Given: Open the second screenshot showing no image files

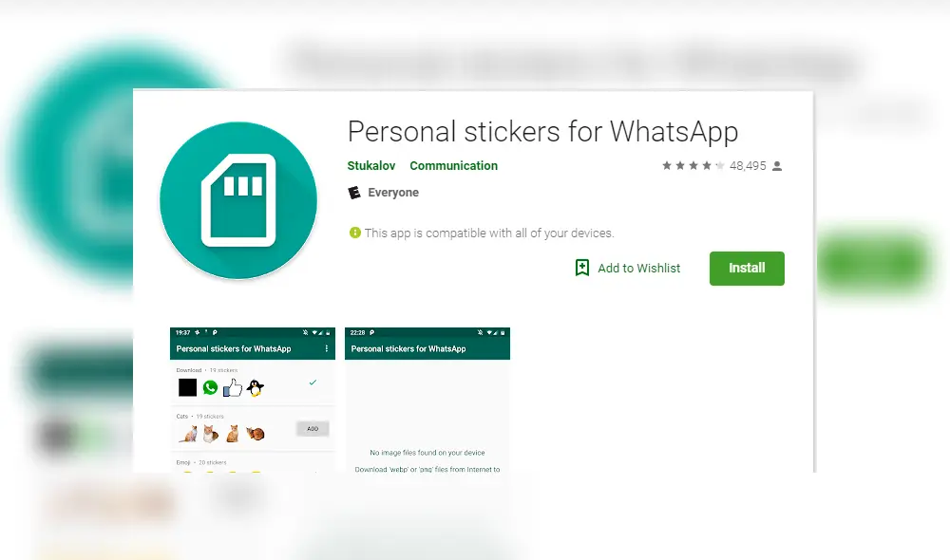Looking at the screenshot, I should (x=427, y=400).
